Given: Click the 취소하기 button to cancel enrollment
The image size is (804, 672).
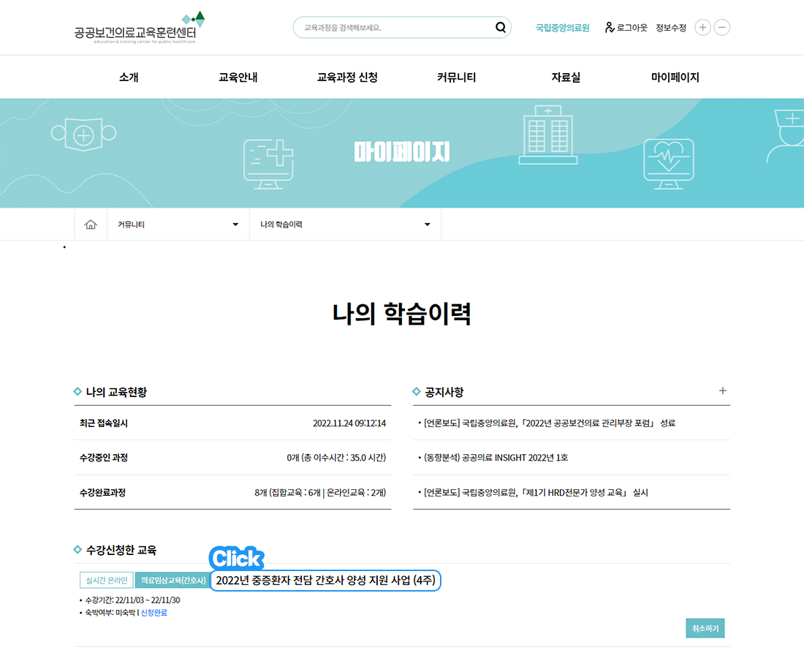Looking at the screenshot, I should pos(705,627).
